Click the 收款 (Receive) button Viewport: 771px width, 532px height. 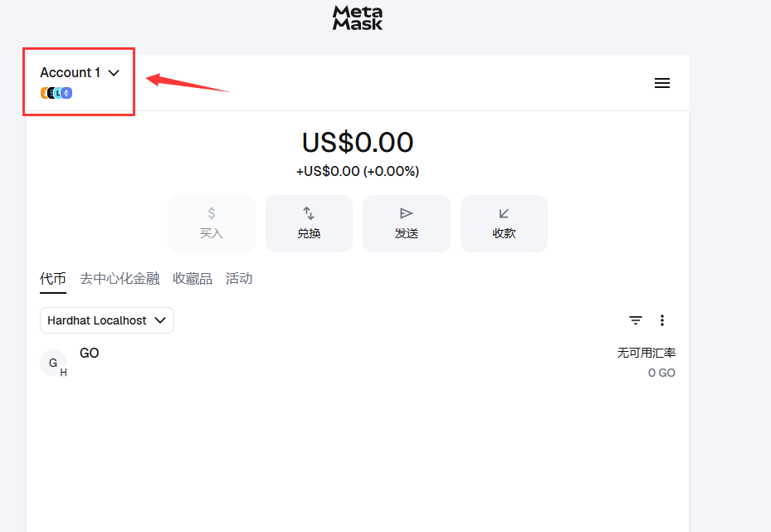[x=504, y=224]
